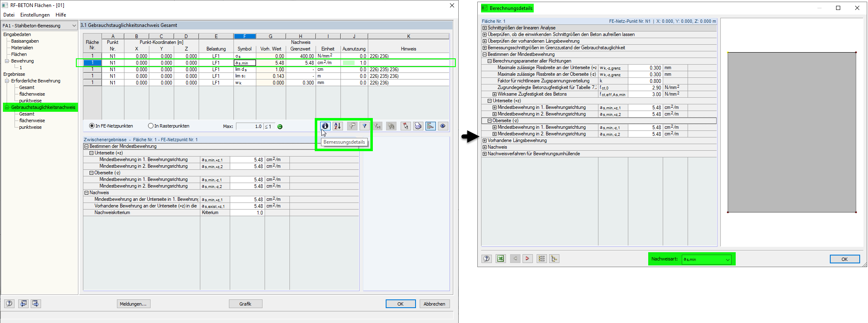This screenshot has height=323, width=868.
Task: Click the Grafik button
Action: [245, 304]
